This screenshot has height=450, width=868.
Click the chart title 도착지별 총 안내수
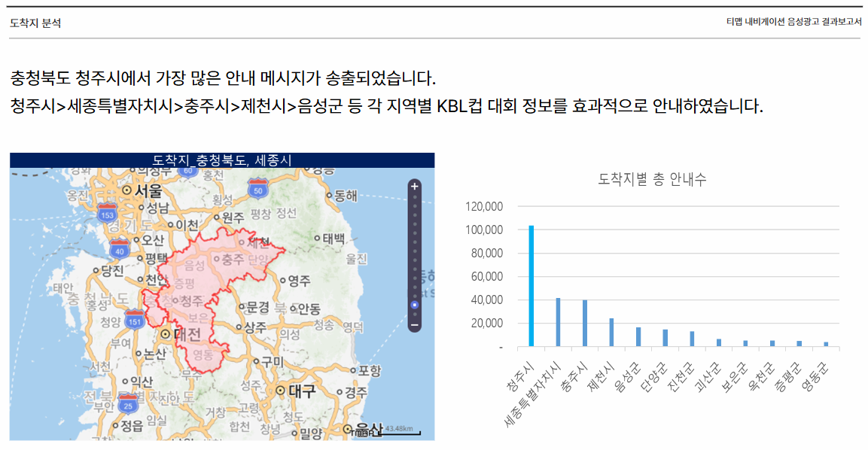[x=652, y=179]
